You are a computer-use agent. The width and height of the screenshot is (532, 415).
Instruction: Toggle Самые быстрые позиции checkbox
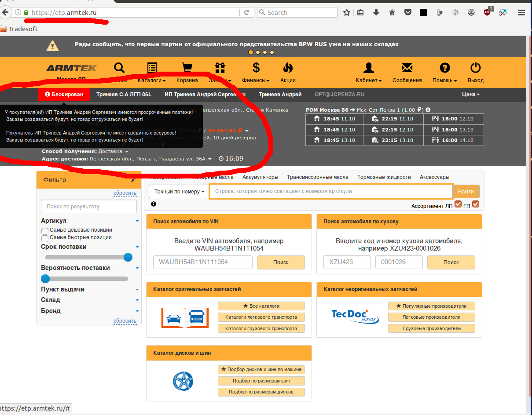[44, 238]
